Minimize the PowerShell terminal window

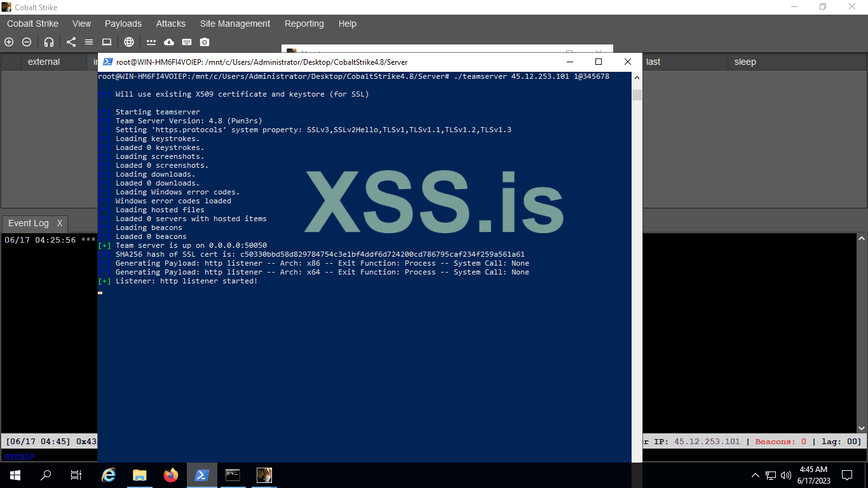tap(569, 62)
